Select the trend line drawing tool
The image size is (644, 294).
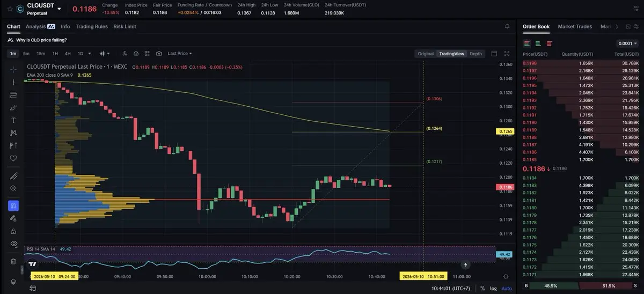point(13,82)
